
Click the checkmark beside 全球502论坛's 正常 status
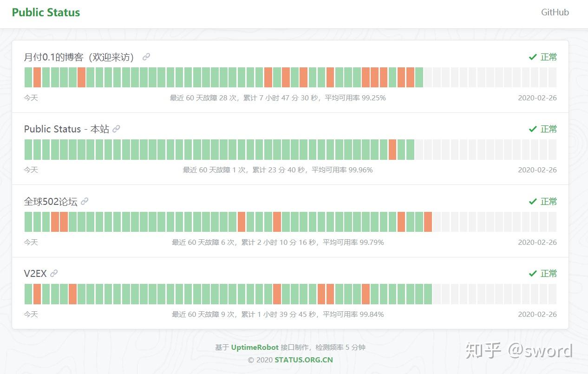point(533,201)
